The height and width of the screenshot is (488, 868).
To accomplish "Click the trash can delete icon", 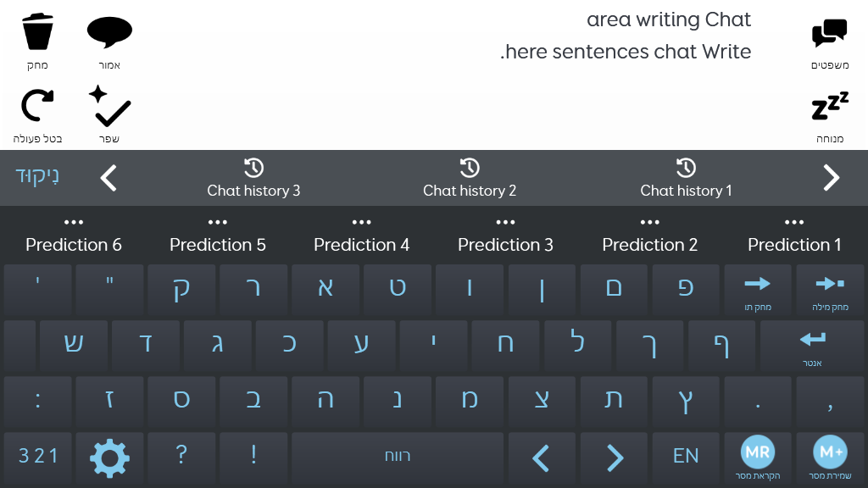I will [37, 32].
